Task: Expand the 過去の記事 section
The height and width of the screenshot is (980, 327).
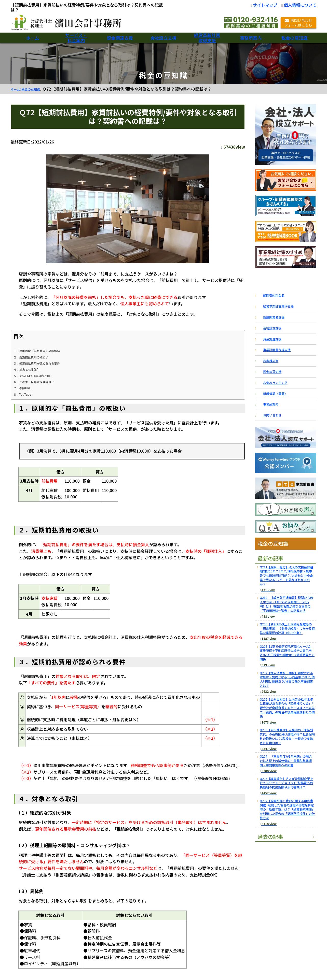Action: (285, 837)
